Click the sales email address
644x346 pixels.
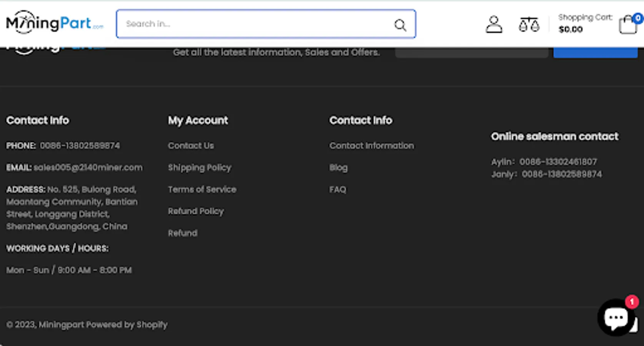(x=88, y=168)
